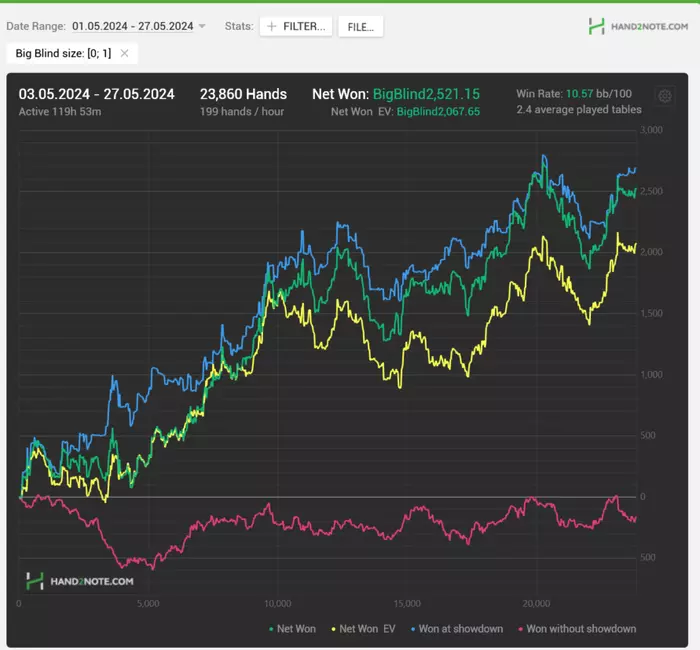Click the Hand2Note.com watermark inside chart
This screenshot has height=650, width=700.
click(x=79, y=580)
